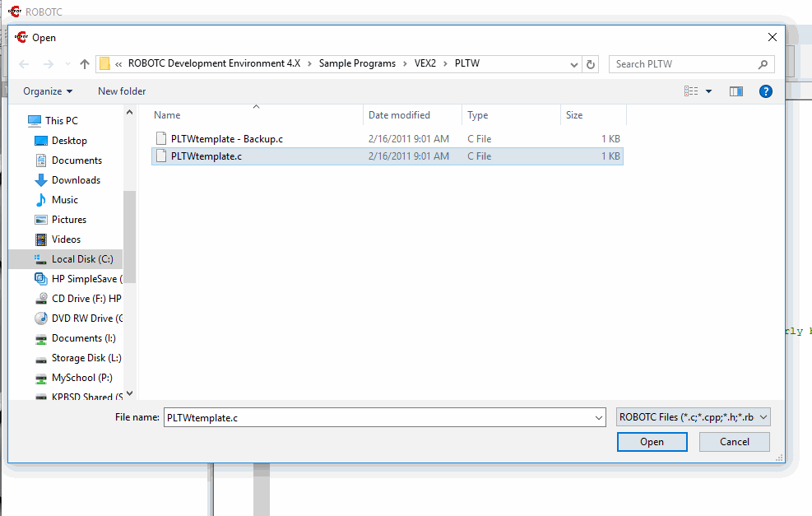Click the search magnifier icon
812x516 pixels.
coord(763,64)
